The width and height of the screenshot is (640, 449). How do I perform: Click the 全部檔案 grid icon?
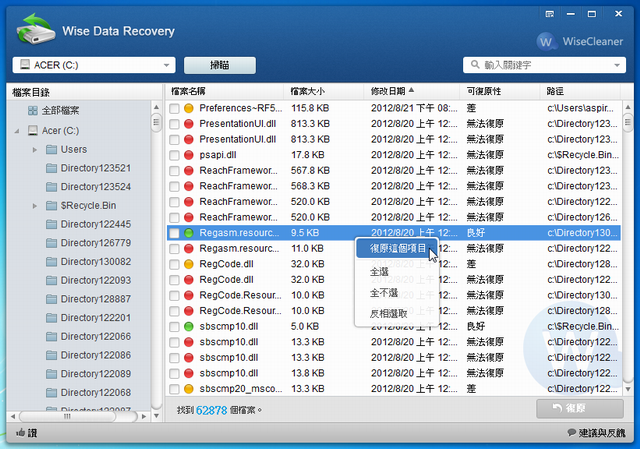[31, 111]
